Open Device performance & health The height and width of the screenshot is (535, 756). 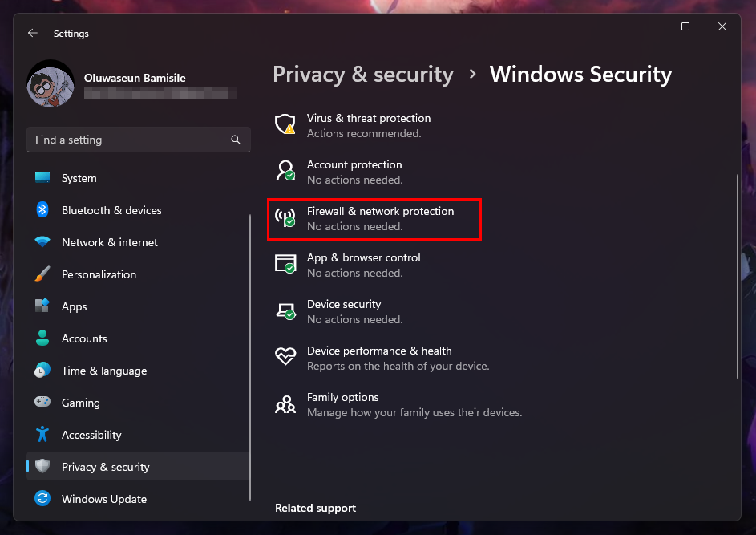point(398,358)
